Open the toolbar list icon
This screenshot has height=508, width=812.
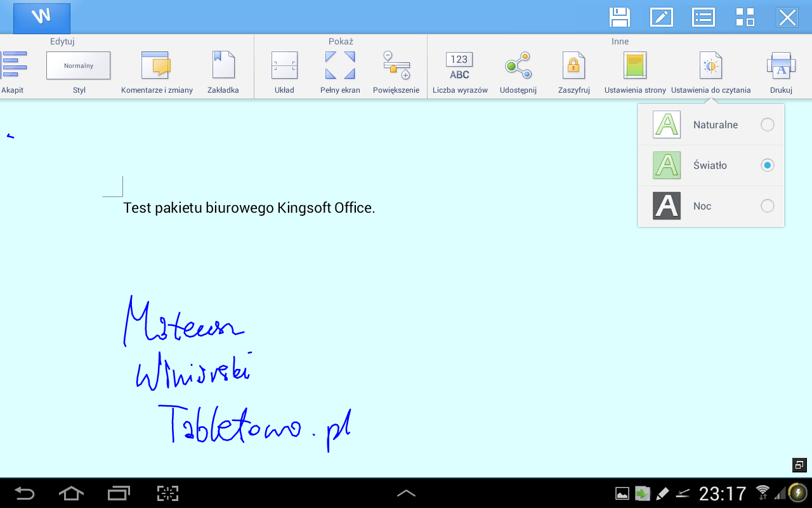(x=703, y=17)
